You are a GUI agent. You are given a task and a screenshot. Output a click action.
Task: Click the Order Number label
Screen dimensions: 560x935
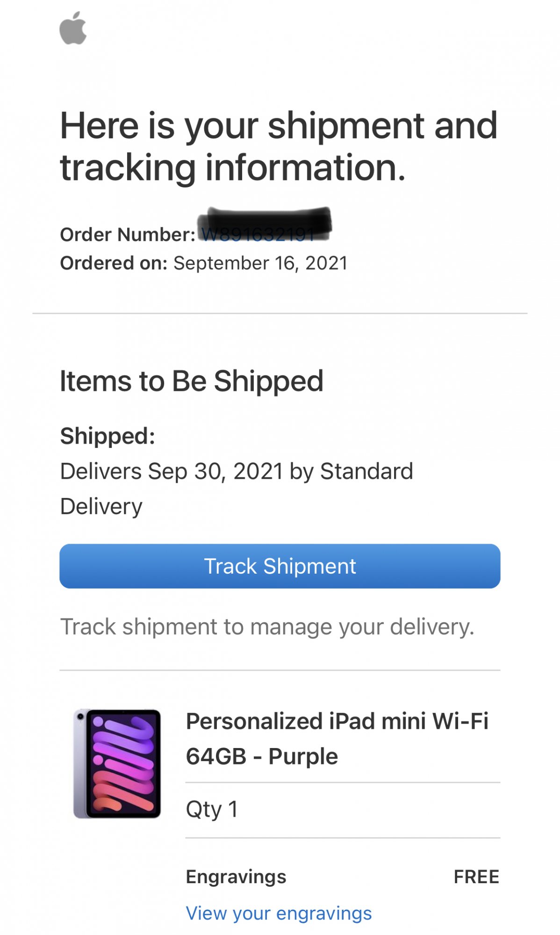(x=127, y=235)
